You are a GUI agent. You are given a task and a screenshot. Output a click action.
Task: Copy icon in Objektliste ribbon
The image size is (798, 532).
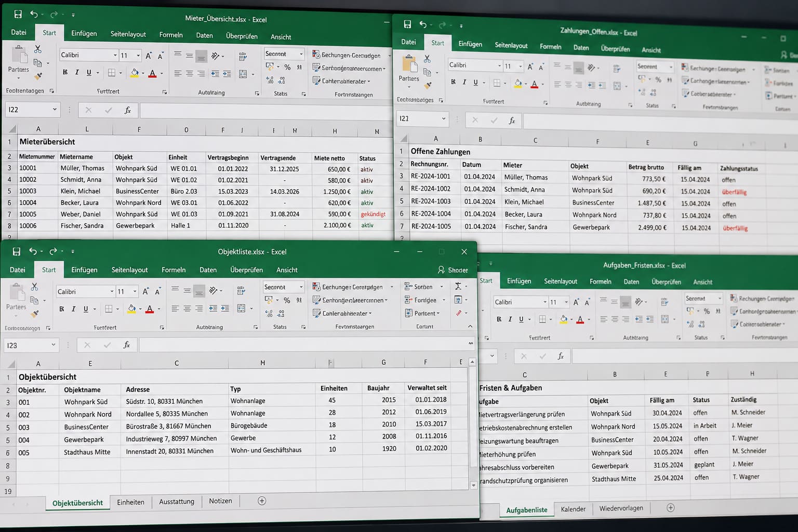click(34, 300)
